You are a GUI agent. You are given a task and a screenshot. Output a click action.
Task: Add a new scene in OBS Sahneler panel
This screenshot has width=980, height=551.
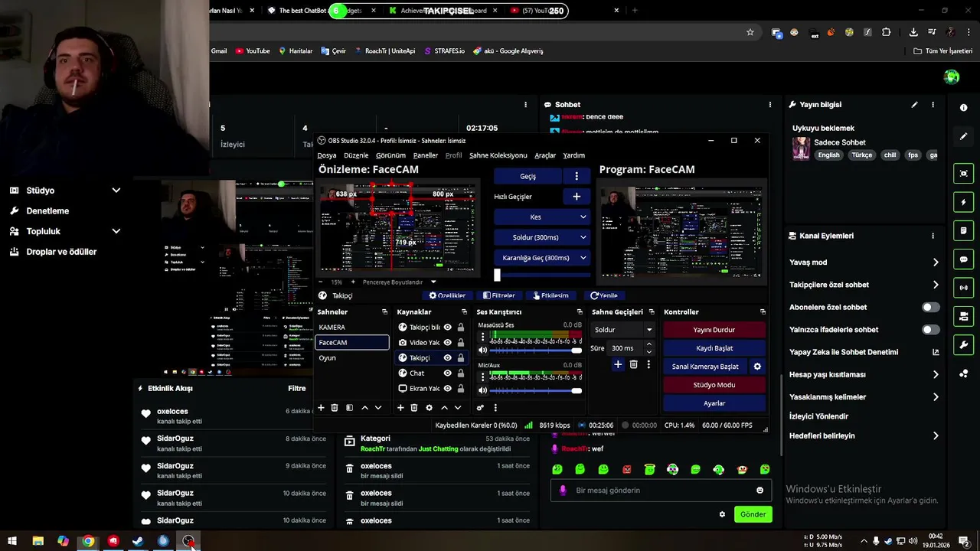pyautogui.click(x=321, y=408)
